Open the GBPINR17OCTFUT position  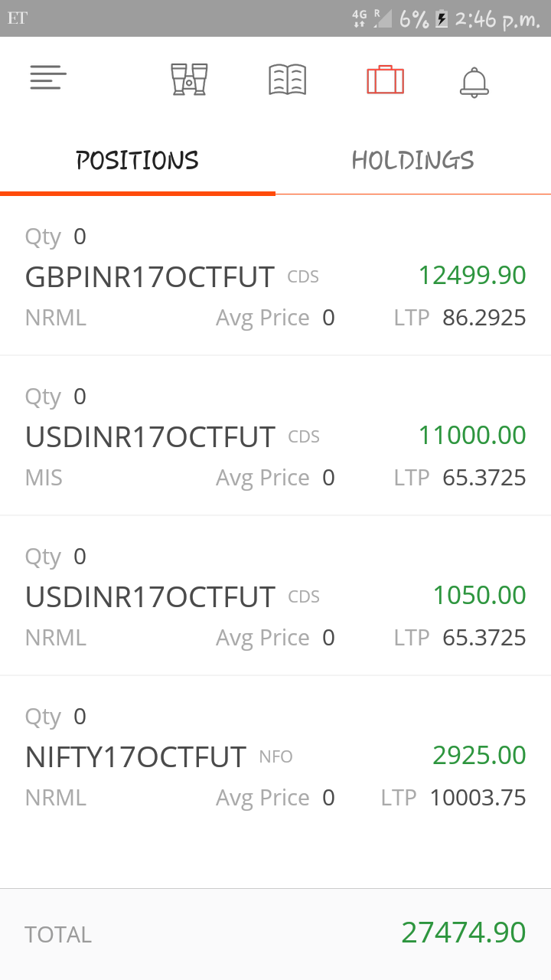(150, 277)
